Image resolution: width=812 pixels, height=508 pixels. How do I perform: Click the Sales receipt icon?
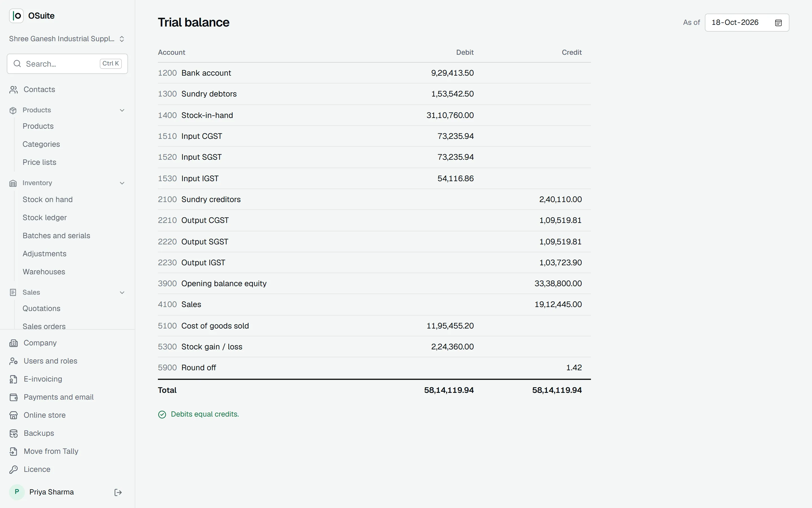(13, 292)
